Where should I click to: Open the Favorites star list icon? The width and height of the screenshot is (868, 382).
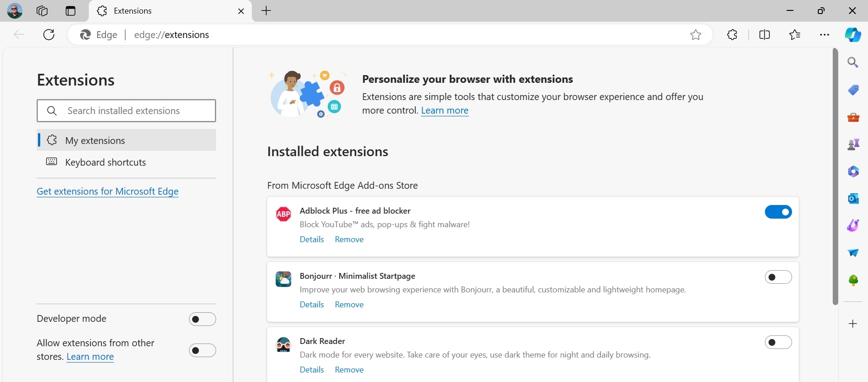(795, 35)
